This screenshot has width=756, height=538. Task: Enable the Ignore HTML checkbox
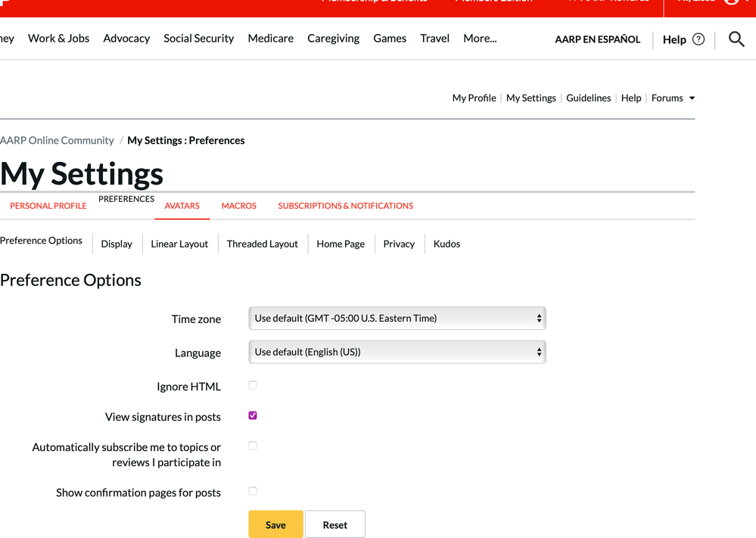click(x=253, y=385)
